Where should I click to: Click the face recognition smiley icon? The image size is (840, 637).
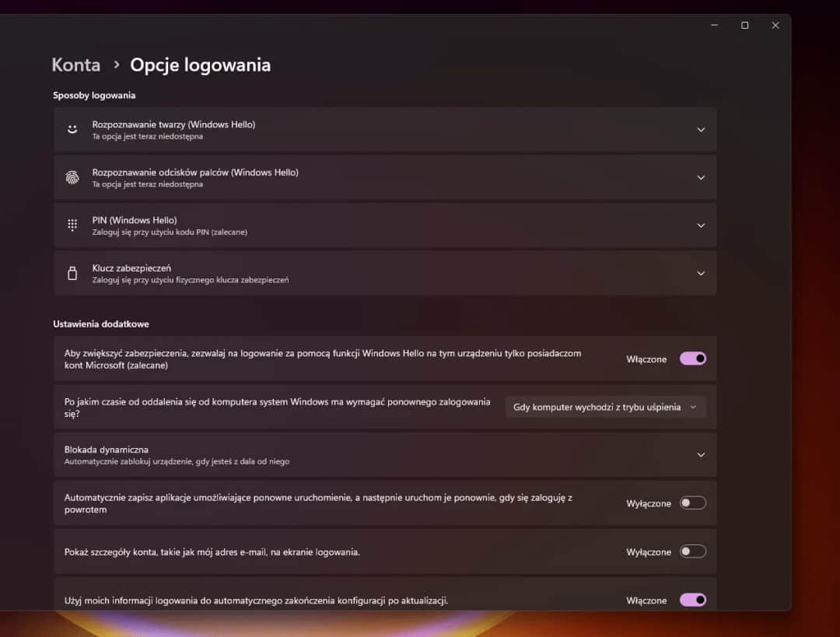(72, 128)
